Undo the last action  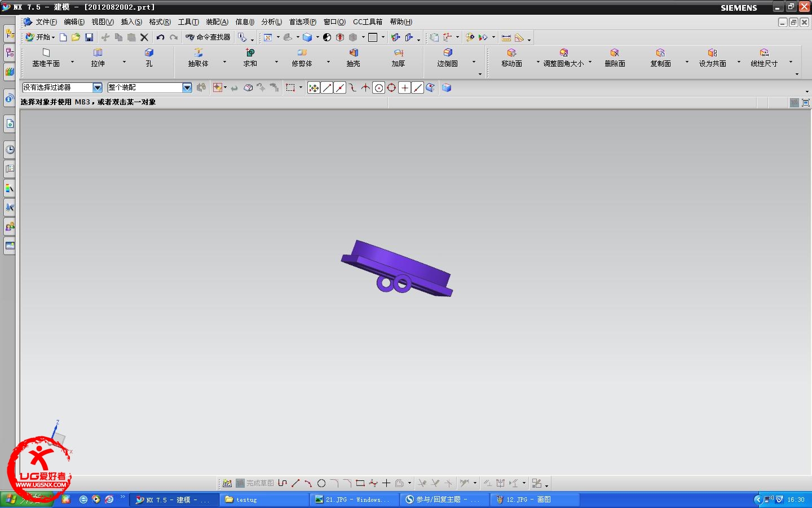(161, 37)
